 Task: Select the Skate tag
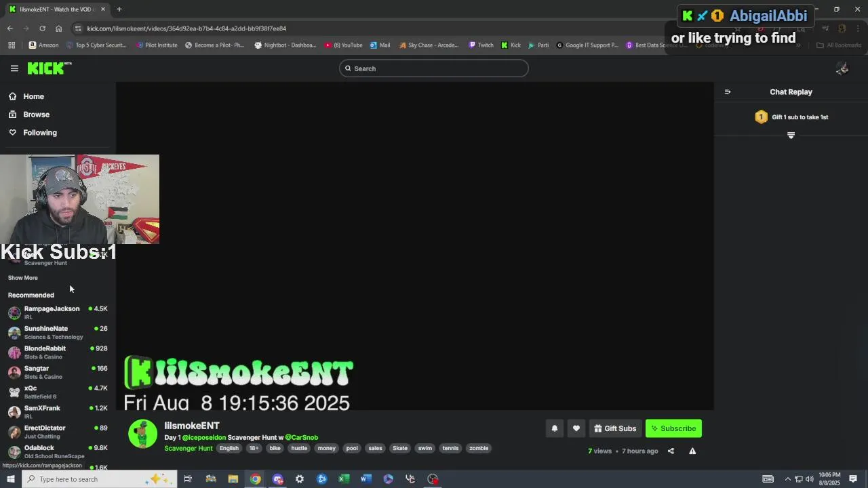click(x=400, y=448)
